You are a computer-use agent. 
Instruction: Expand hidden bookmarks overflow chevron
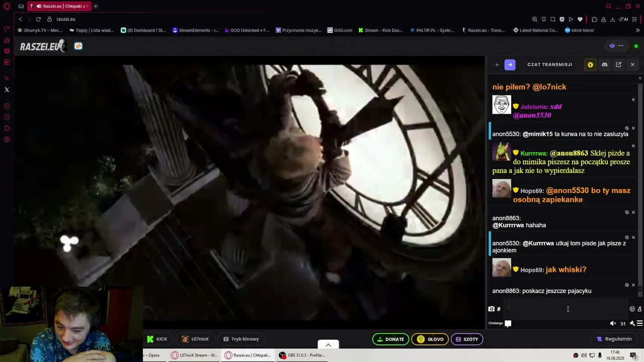638,30
